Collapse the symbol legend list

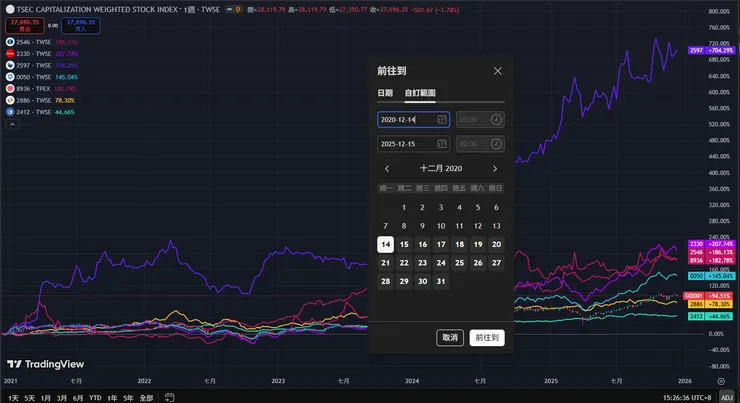pos(12,124)
